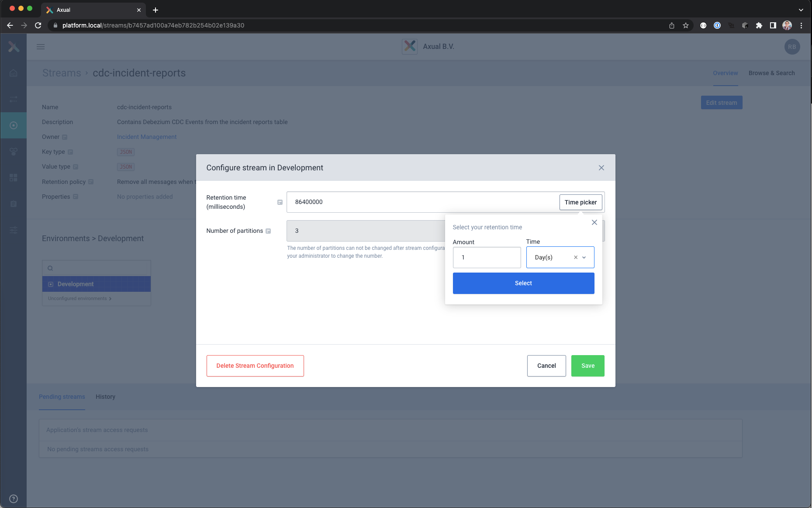The image size is (812, 508).
Task: Click the Axual logo in sidebar
Action: (14, 47)
